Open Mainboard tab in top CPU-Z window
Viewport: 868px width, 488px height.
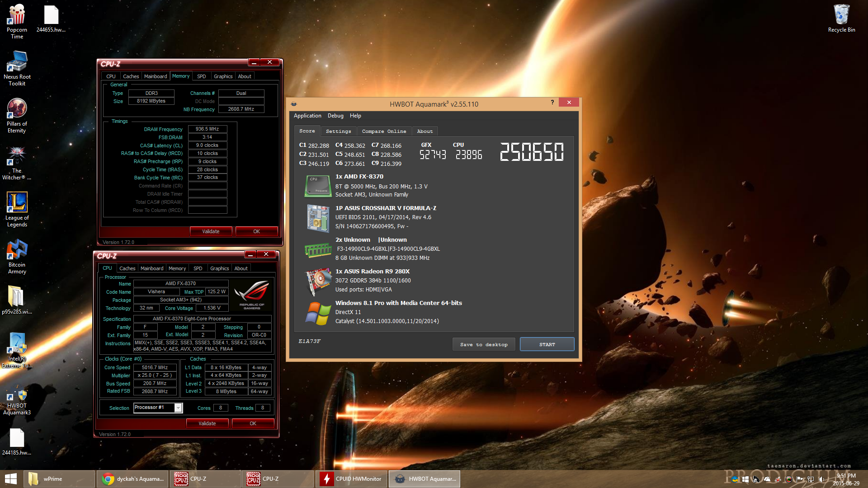click(x=155, y=76)
